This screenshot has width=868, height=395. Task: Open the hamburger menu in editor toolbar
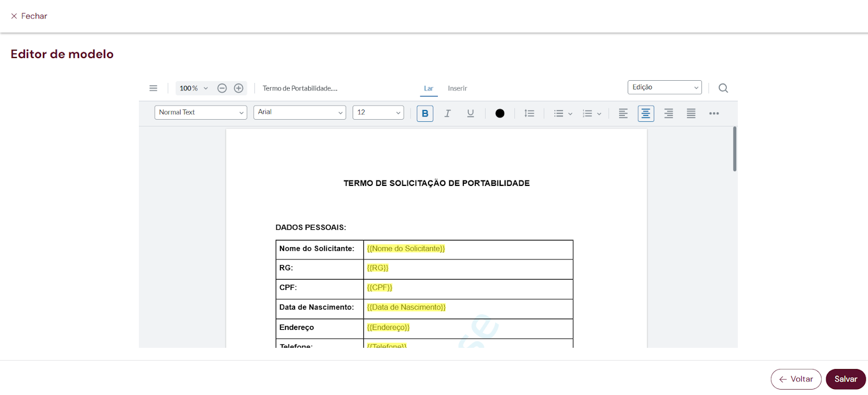pyautogui.click(x=154, y=88)
